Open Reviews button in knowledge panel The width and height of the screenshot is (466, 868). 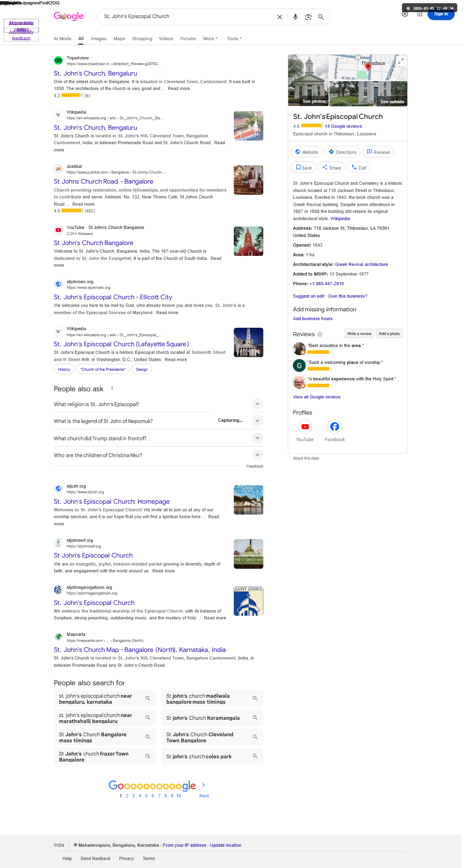[x=378, y=152]
